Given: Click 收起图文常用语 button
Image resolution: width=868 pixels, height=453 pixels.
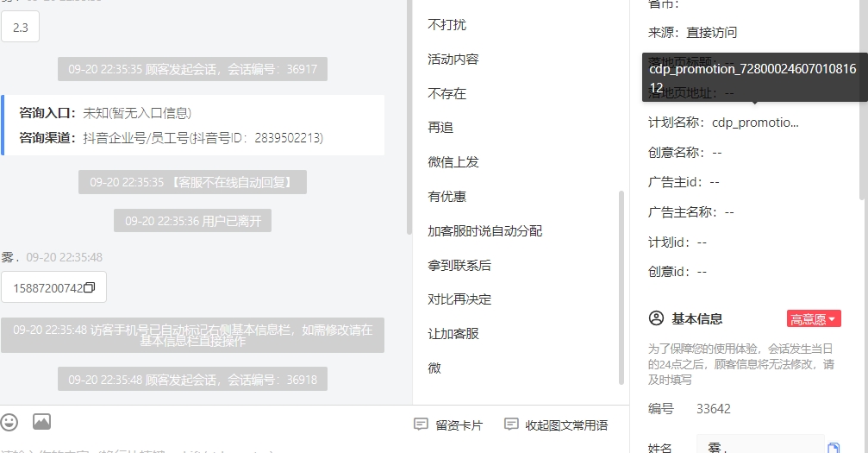Looking at the screenshot, I should pyautogui.click(x=556, y=425).
